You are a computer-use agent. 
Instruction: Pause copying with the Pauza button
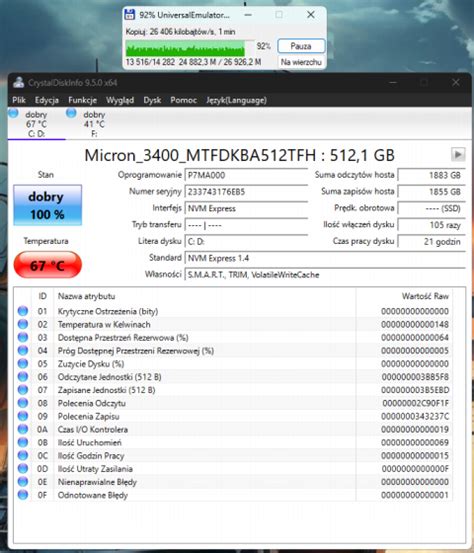click(x=301, y=46)
